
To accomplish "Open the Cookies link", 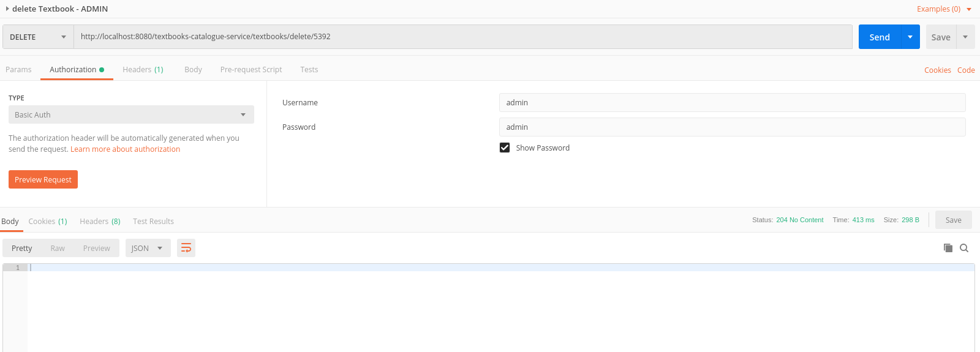I will [938, 70].
